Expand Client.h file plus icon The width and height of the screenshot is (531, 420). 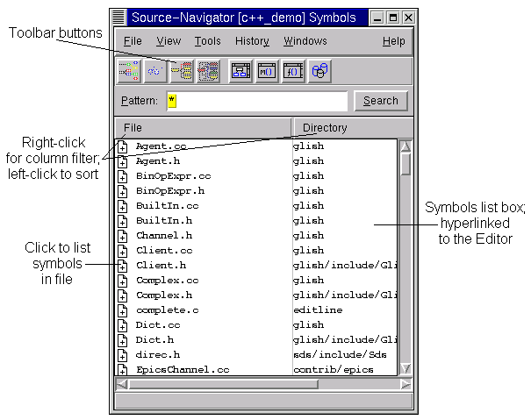click(122, 266)
